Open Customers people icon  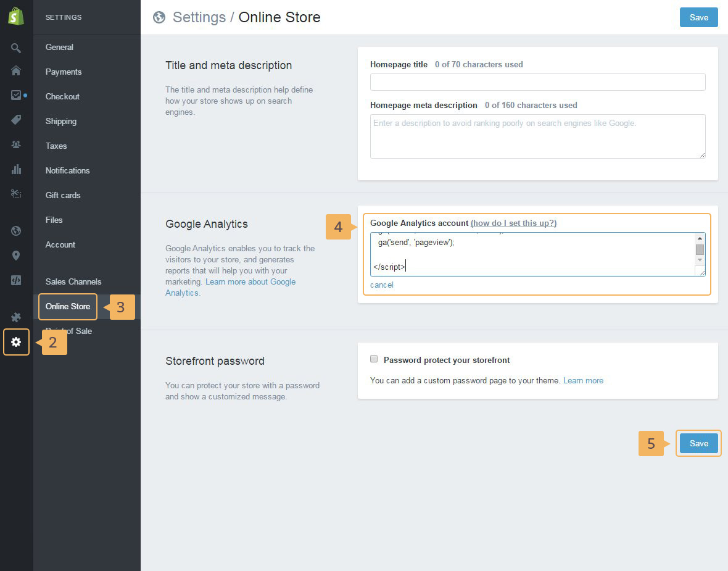pos(16,144)
